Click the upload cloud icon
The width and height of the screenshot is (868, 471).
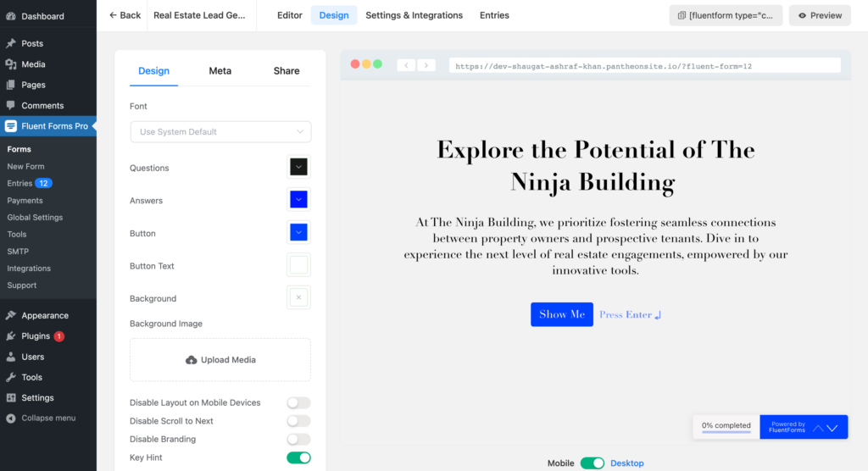tap(191, 360)
